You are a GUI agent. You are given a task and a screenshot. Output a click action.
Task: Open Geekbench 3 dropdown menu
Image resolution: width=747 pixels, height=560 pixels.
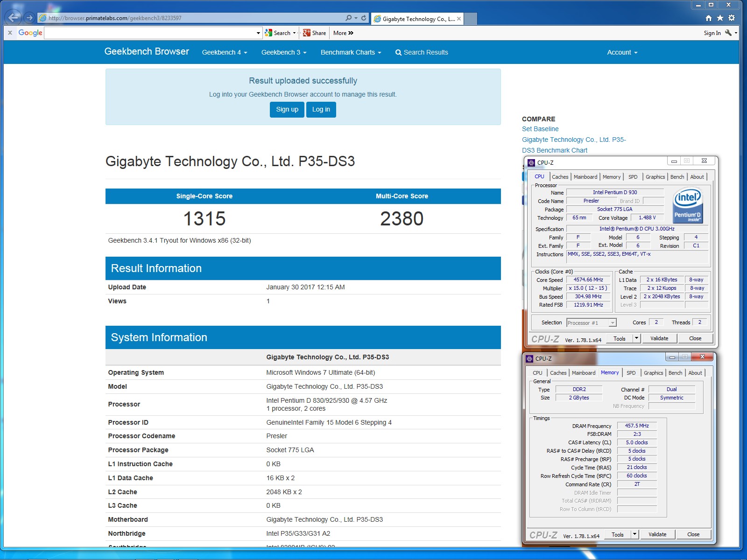point(284,52)
